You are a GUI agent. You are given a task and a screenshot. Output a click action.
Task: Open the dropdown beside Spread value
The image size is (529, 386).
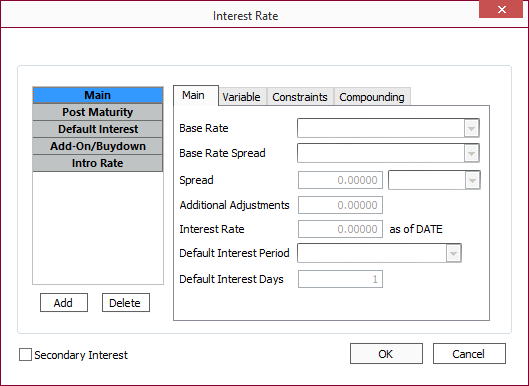click(472, 180)
